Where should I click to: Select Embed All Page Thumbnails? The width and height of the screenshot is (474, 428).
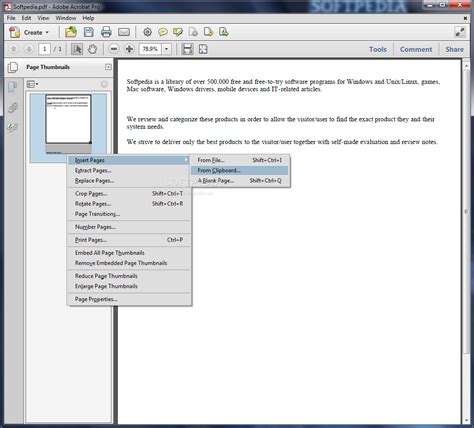(x=129, y=253)
